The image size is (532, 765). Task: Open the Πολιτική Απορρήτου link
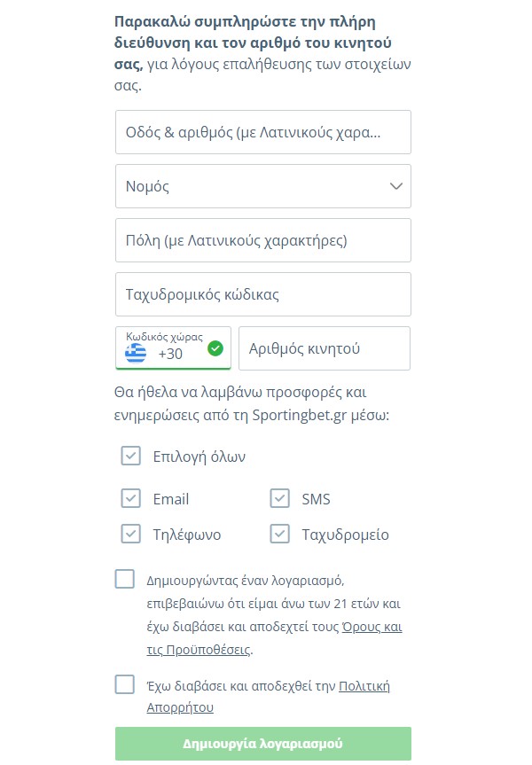(269, 697)
